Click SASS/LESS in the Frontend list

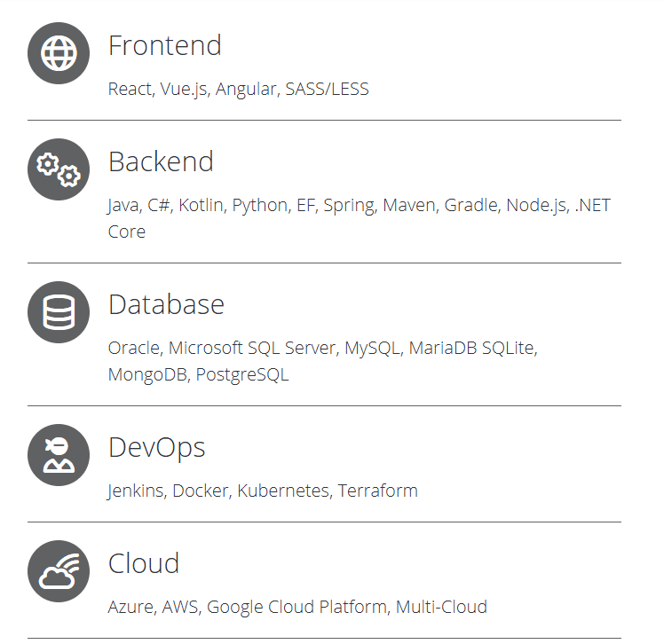pos(327,89)
